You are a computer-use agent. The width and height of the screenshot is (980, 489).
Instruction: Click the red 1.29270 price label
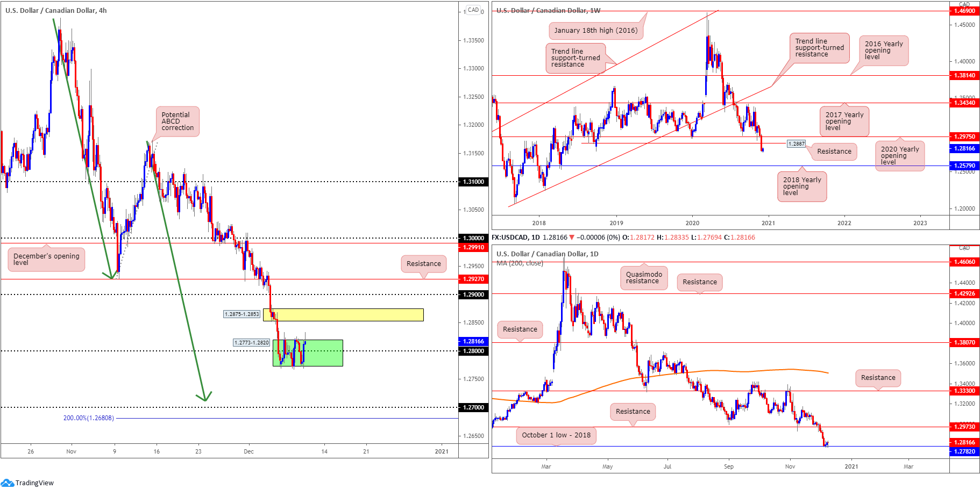pos(473,279)
